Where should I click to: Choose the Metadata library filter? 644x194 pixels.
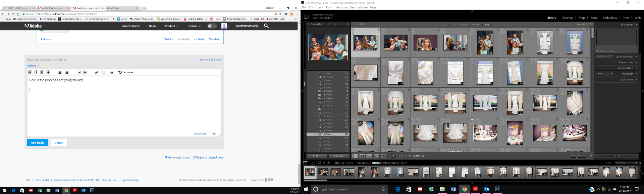476,25
